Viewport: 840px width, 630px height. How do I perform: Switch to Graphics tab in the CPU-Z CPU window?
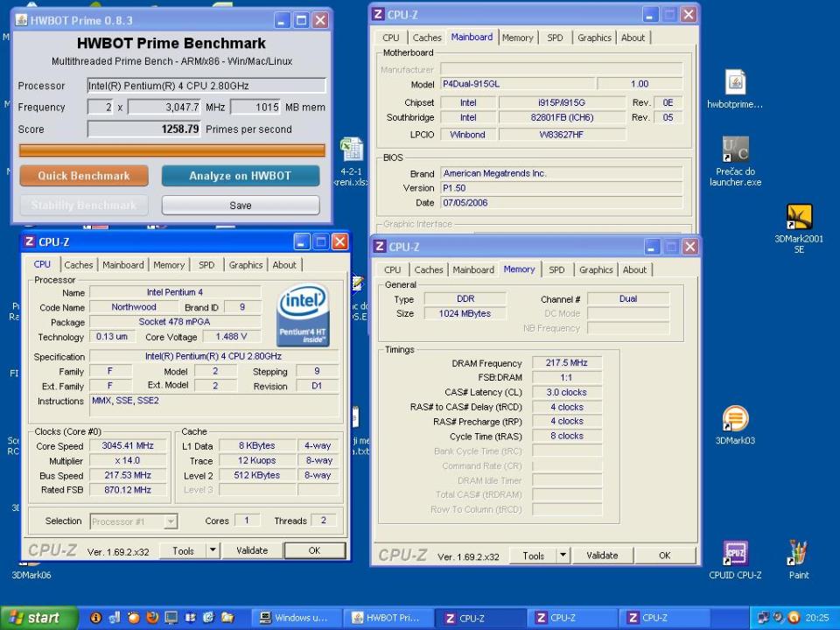coord(245,264)
